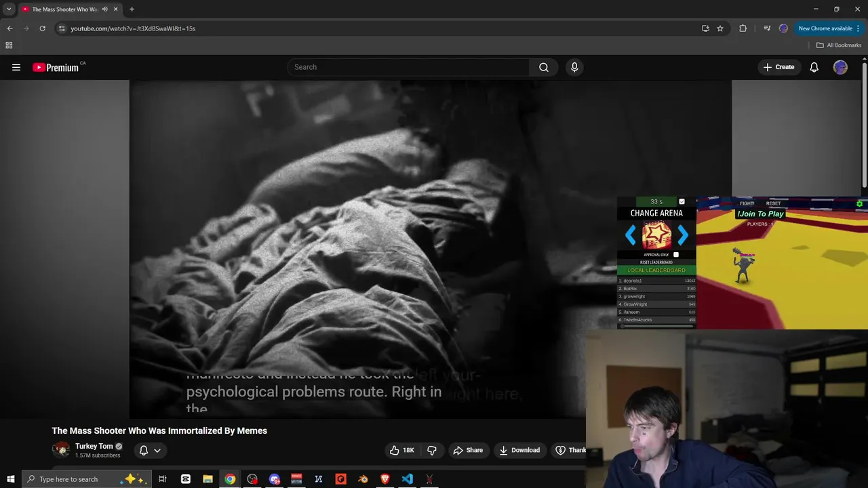Click the star arena thumbnail
This screenshot has height=488, width=868.
656,236
